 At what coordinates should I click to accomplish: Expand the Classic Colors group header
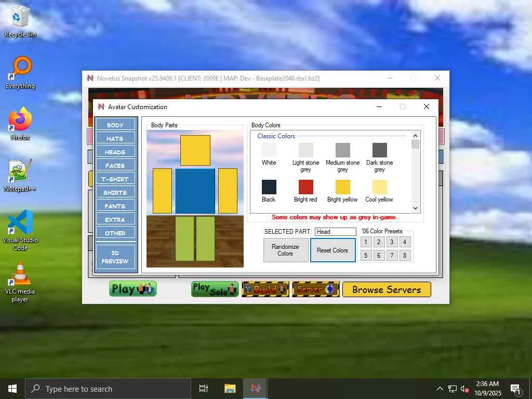click(276, 136)
